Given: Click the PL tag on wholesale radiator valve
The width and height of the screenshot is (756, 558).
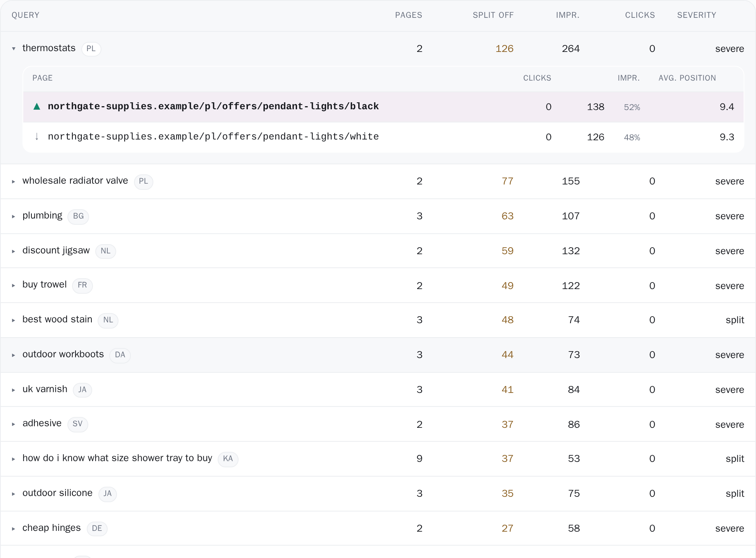Looking at the screenshot, I should click(143, 181).
